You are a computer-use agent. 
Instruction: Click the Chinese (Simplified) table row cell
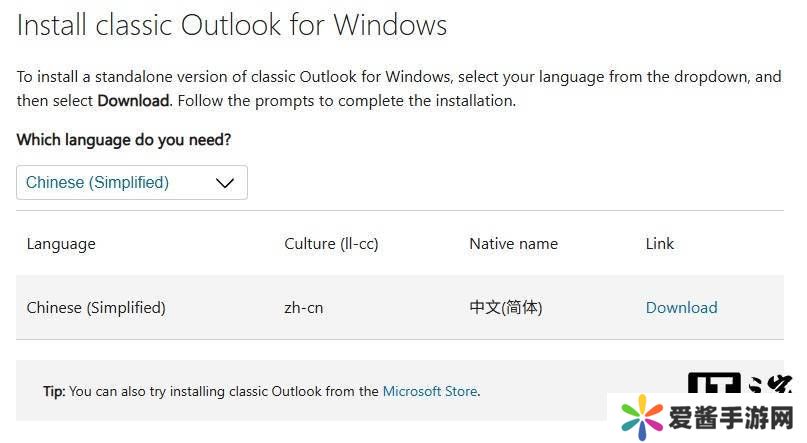[96, 307]
